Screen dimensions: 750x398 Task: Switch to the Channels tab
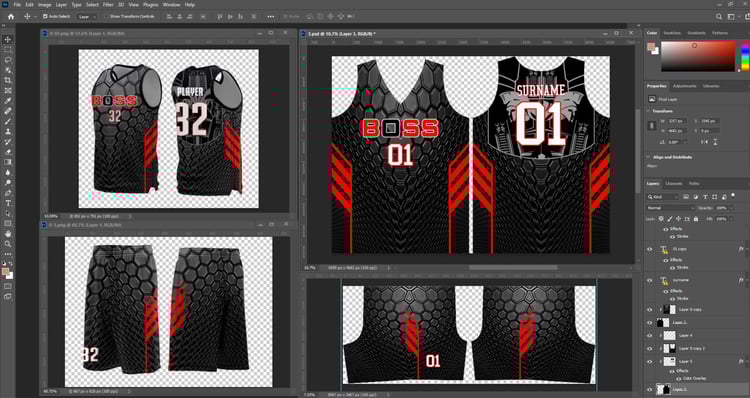click(674, 184)
